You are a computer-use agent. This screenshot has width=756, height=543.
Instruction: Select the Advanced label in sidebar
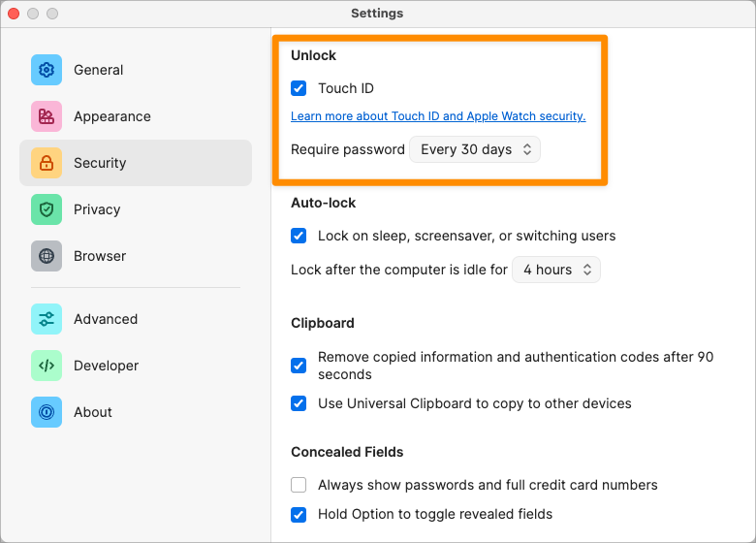click(106, 319)
